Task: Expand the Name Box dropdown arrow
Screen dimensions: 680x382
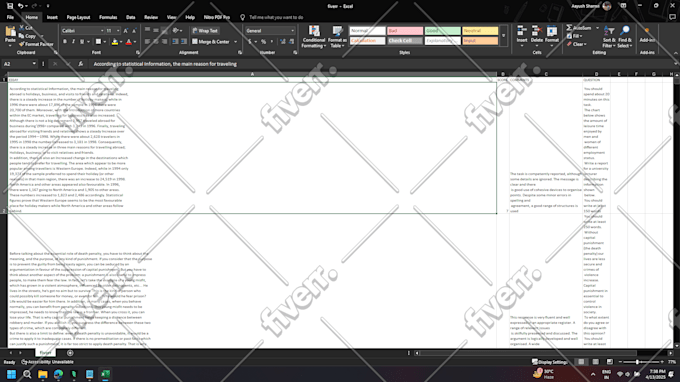Action: tap(34, 64)
